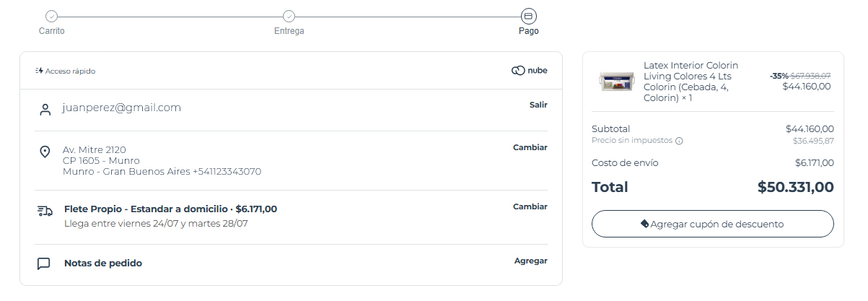Screen dimensions: 868x301
Task: Select the Pago step label
Action: tap(529, 31)
